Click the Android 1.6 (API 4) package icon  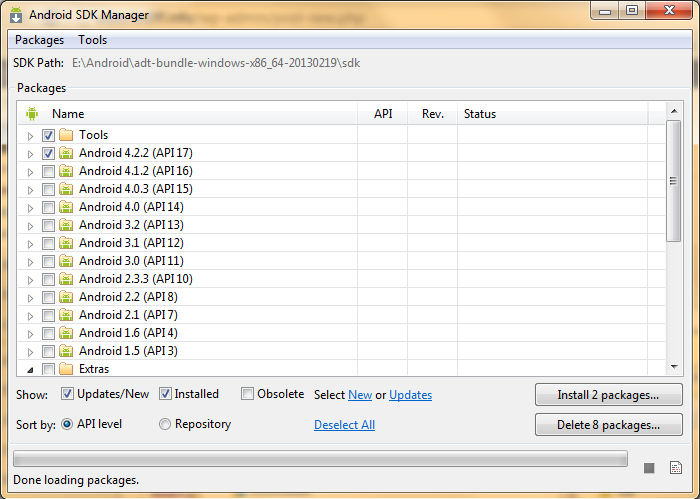[x=66, y=333]
